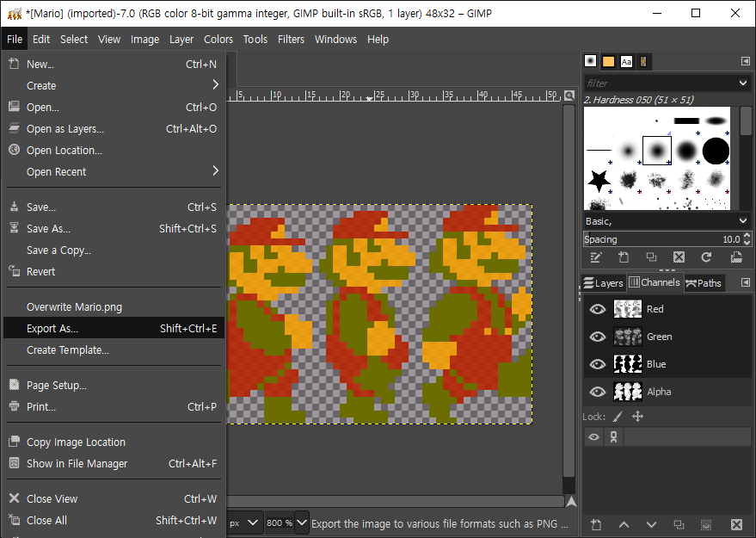Open the Filters menu

point(291,39)
